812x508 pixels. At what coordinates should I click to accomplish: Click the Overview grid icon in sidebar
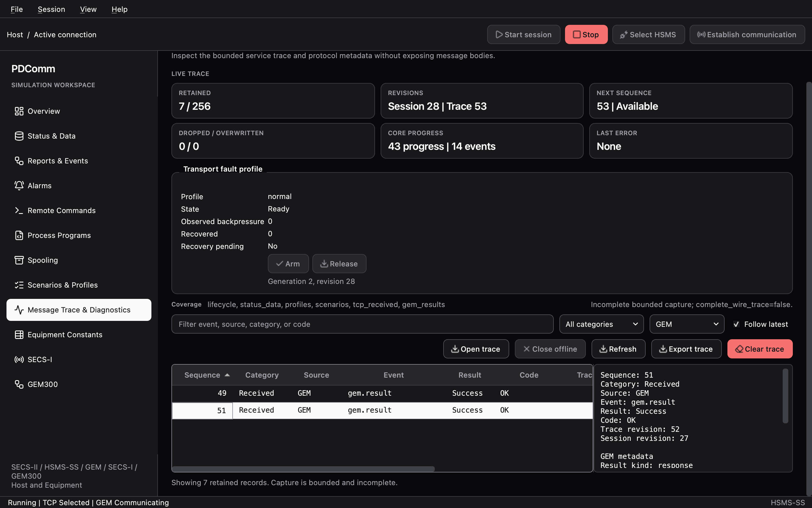tap(19, 111)
